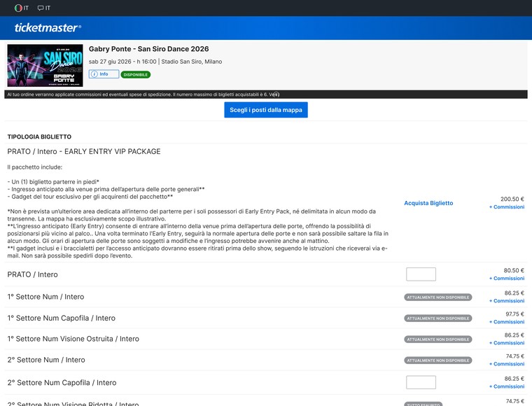Click the 2° Settore Num Capofila / Intero label
This screenshot has height=406, width=532.
pos(62,383)
